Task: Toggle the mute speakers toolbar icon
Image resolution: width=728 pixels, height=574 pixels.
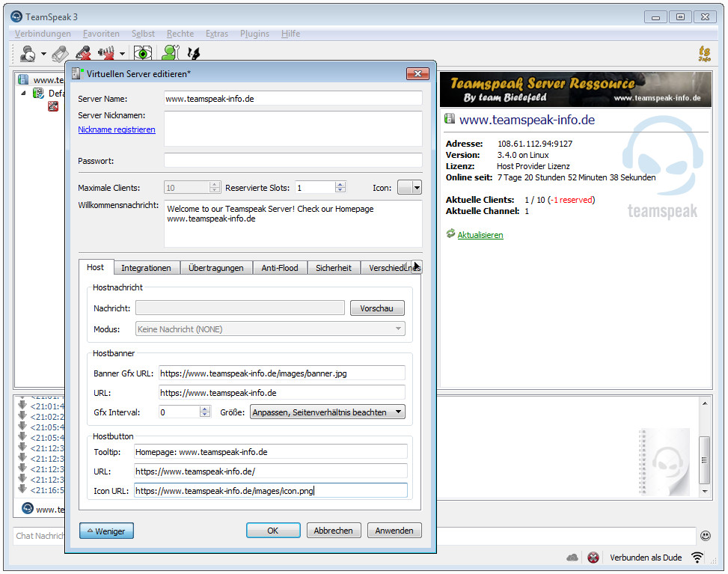Action: 106,53
